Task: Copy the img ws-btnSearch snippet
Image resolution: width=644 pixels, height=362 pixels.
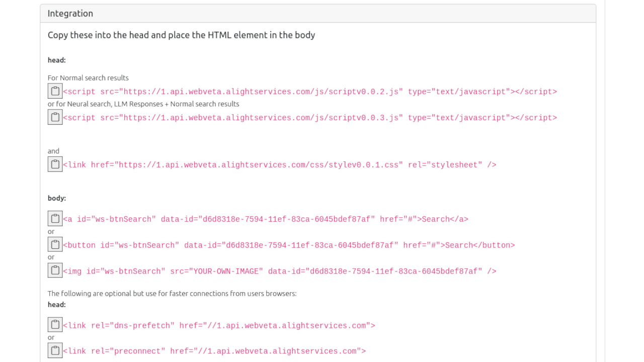Action: [x=55, y=270]
